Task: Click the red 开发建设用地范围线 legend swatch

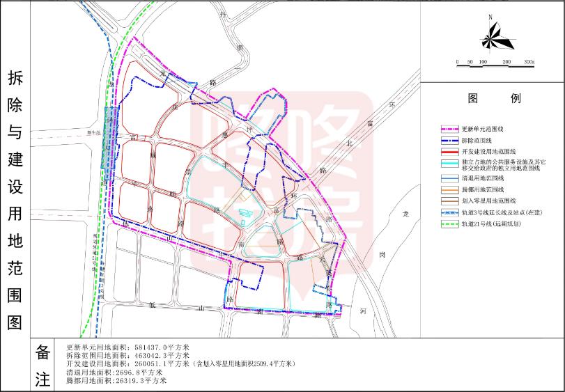Action: point(449,152)
